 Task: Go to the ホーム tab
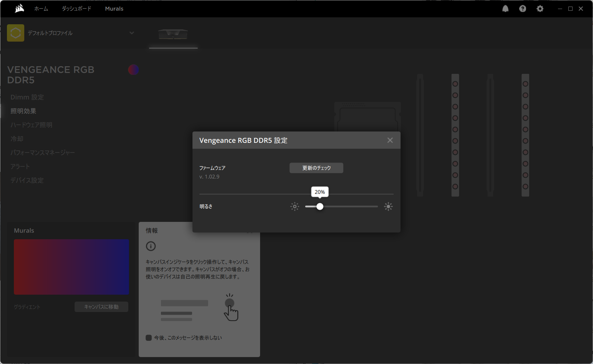coord(41,9)
